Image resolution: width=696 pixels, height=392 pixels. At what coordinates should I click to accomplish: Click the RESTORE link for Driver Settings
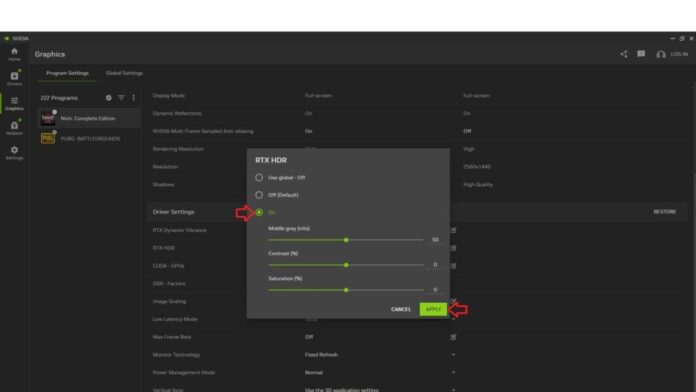tap(664, 212)
